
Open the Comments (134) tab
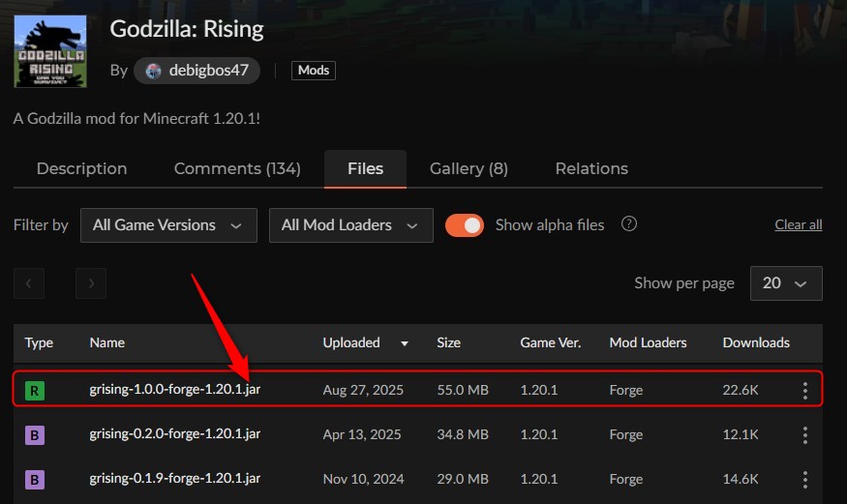coord(237,169)
